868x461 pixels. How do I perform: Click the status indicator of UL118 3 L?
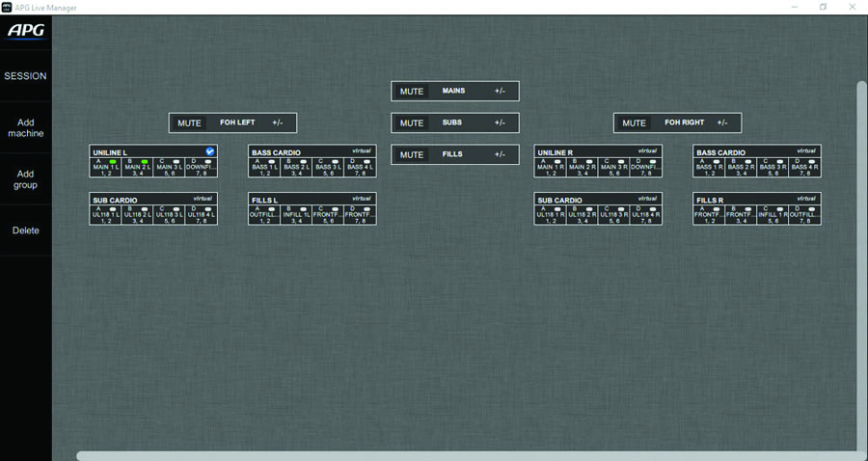pyautogui.click(x=176, y=209)
